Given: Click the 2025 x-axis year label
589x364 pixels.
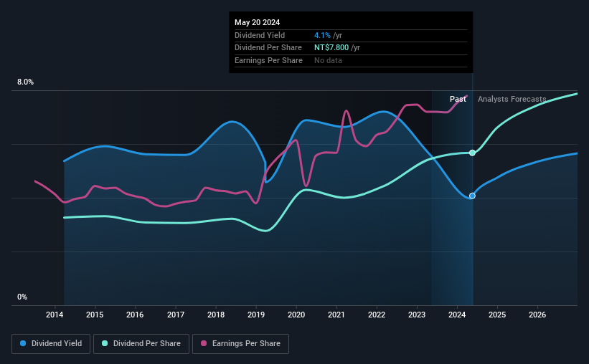Looking at the screenshot, I should coord(497,315).
